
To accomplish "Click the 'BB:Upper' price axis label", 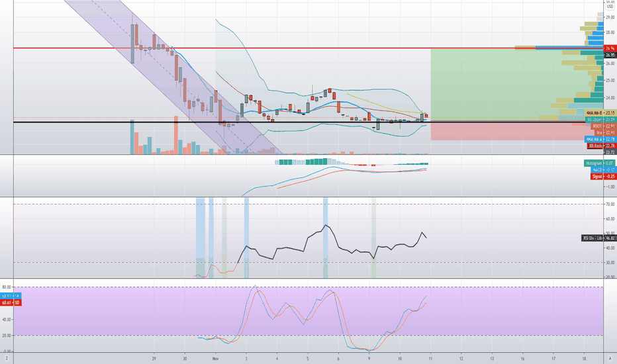I will pos(600,119).
